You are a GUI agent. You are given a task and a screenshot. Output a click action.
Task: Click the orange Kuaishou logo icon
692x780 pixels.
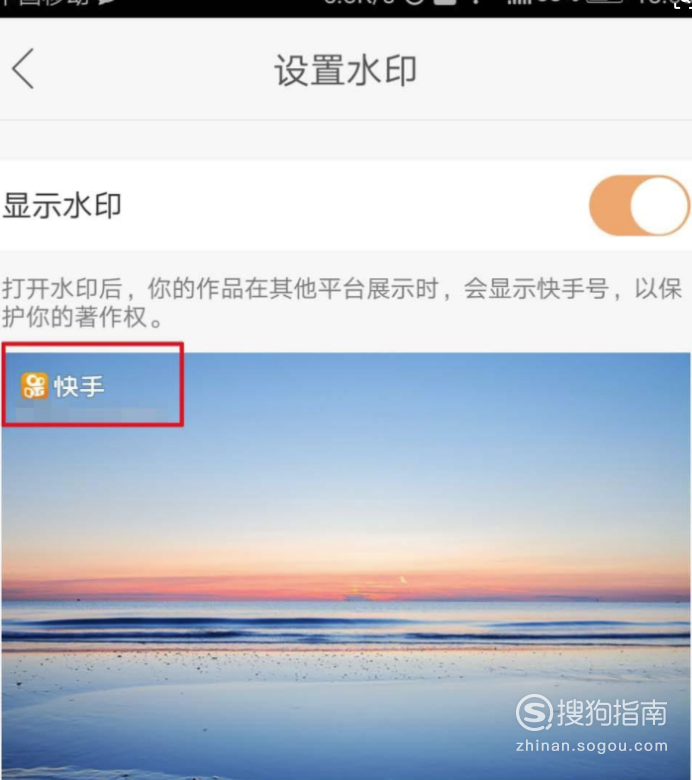tap(34, 386)
